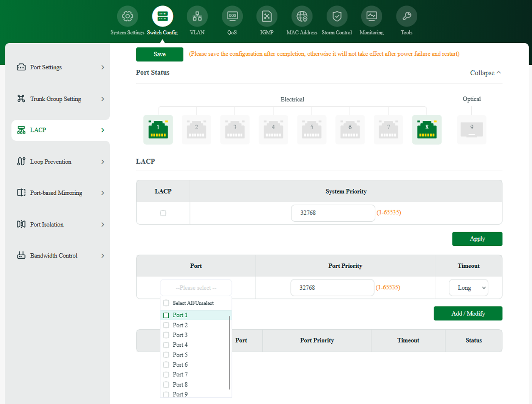Select the MAC Address icon

point(302,16)
